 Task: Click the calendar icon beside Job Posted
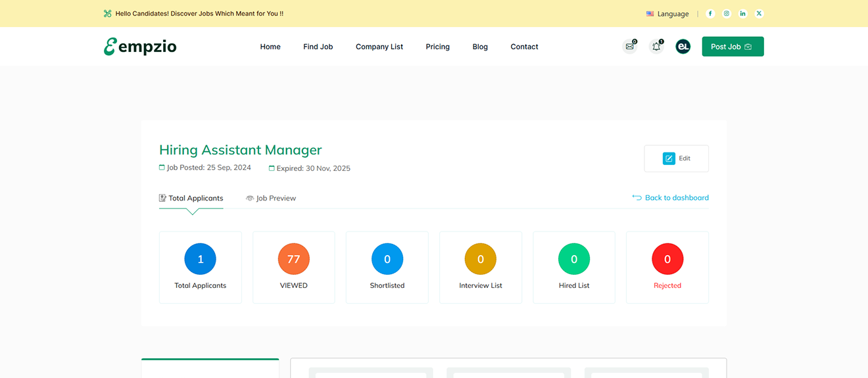(x=162, y=168)
